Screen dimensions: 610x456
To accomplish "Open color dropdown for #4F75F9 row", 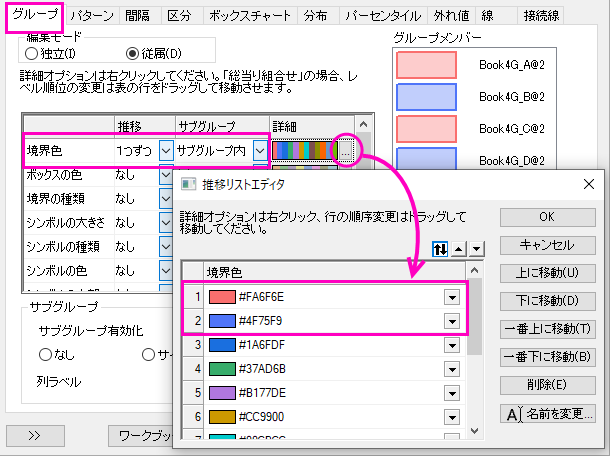I will (452, 321).
